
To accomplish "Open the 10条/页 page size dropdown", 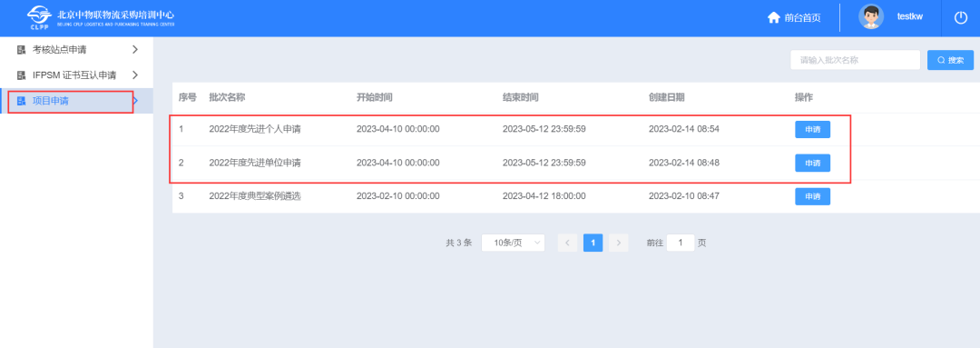I will click(x=513, y=243).
